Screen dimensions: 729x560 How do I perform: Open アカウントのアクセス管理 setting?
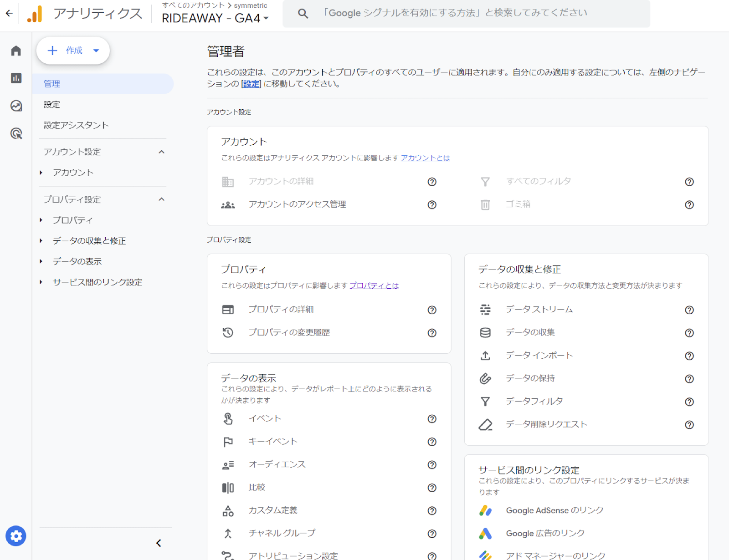pyautogui.click(x=297, y=204)
